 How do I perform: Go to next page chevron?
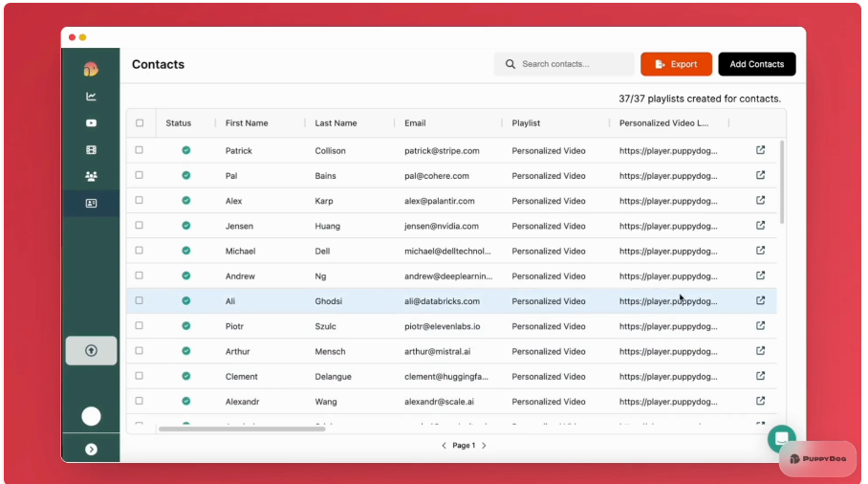point(484,445)
